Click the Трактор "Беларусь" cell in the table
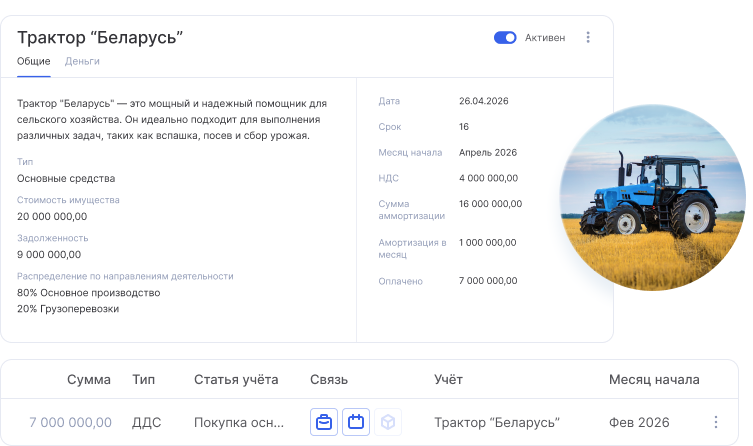 497,422
